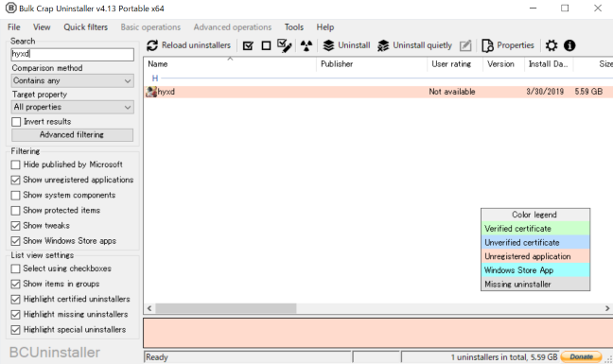Screen dimensions: 613x364
Task: Click the horizontal scrollbar right arrow
Action: (x=607, y=308)
